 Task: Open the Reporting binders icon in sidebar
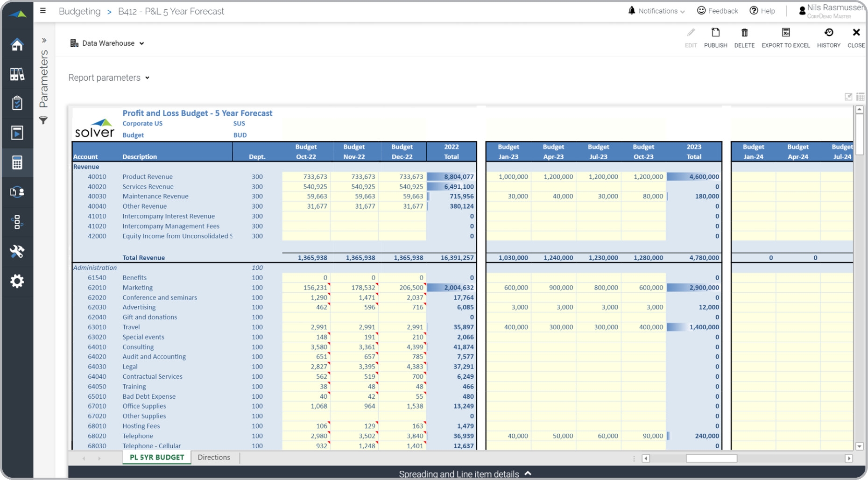pyautogui.click(x=17, y=74)
